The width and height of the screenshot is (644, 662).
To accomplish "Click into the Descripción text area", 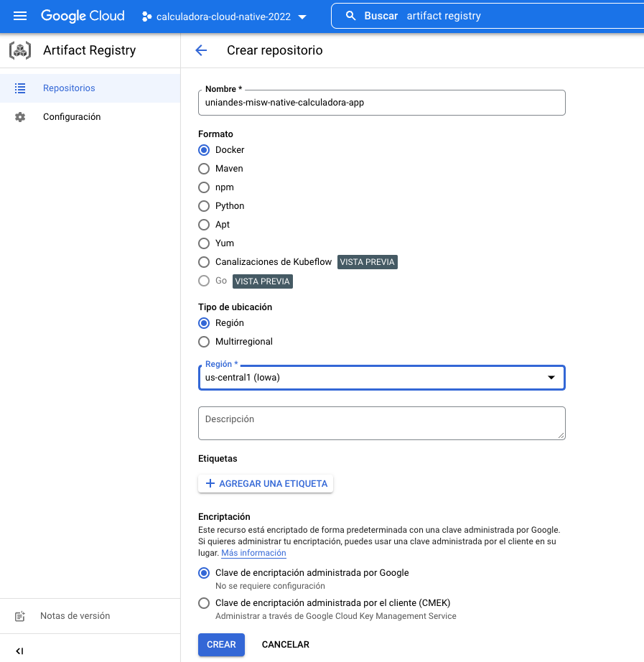I will click(382, 423).
